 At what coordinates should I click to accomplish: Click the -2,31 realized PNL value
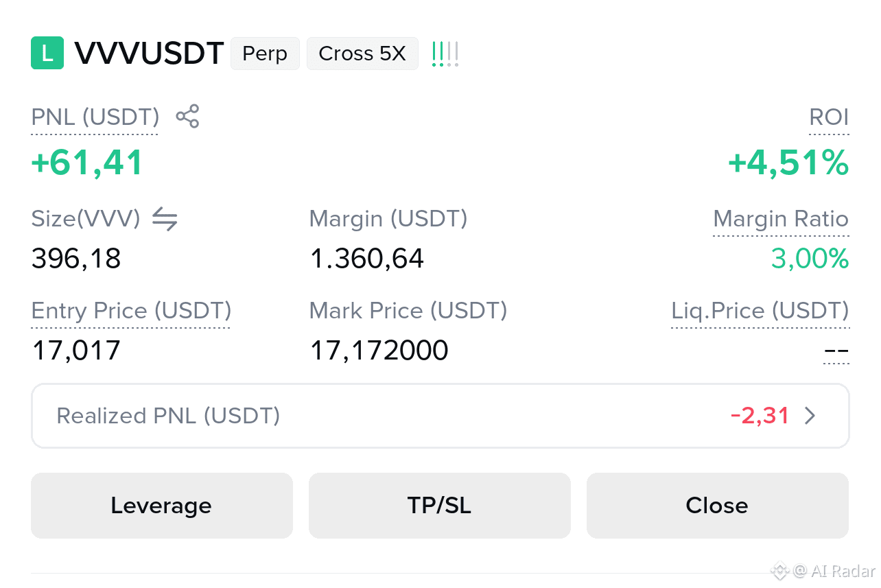tap(760, 416)
